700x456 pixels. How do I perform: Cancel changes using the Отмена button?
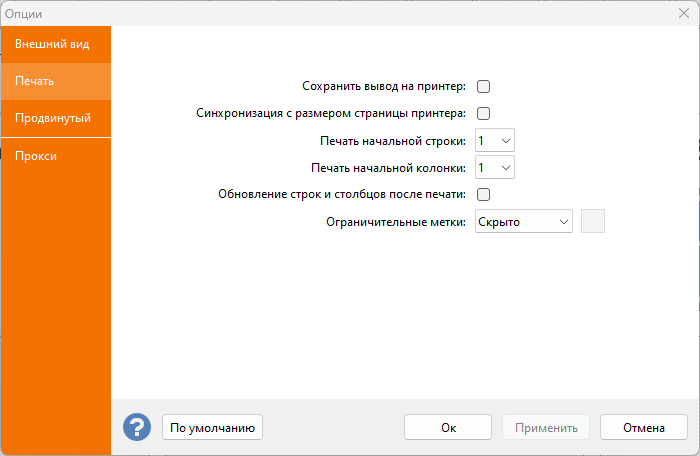(643, 428)
